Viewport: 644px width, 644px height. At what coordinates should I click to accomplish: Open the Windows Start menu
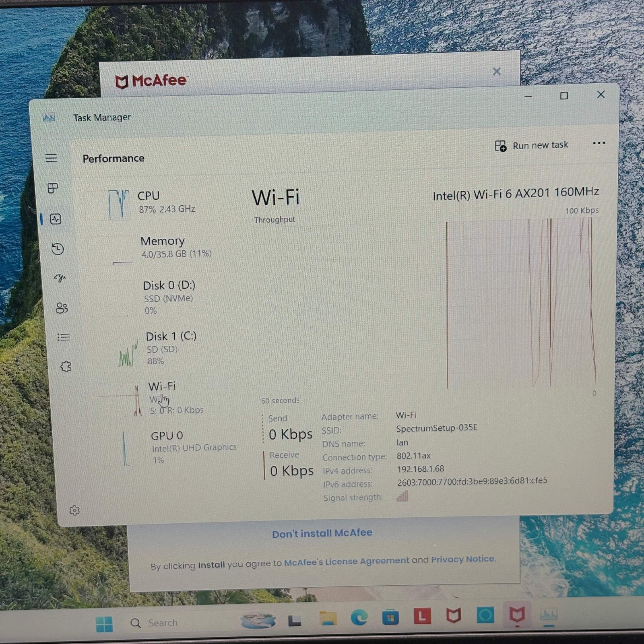[x=105, y=624]
